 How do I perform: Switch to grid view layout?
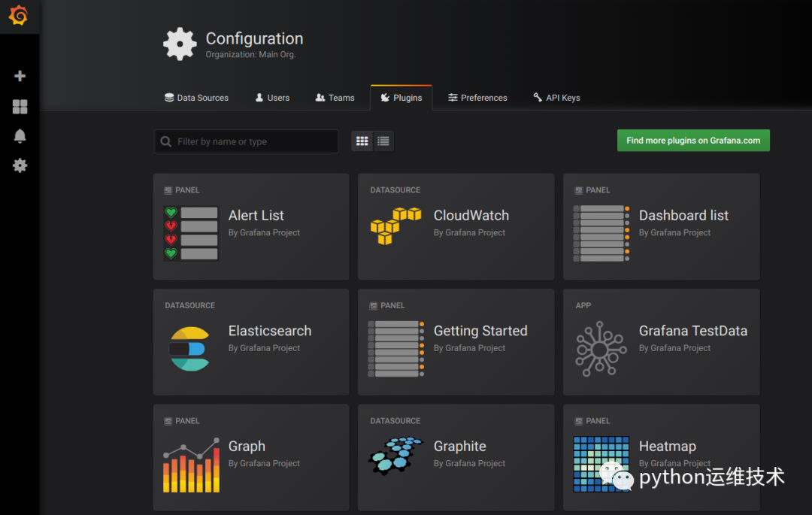click(x=362, y=141)
